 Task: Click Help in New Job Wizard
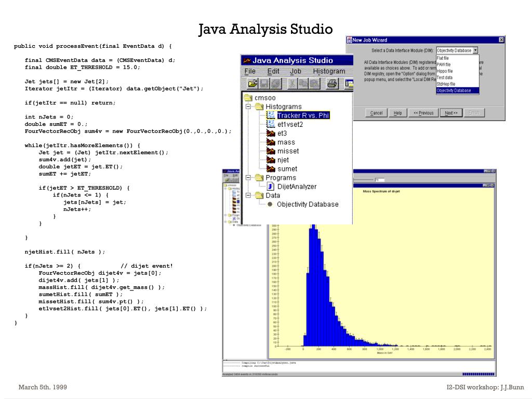coord(397,113)
